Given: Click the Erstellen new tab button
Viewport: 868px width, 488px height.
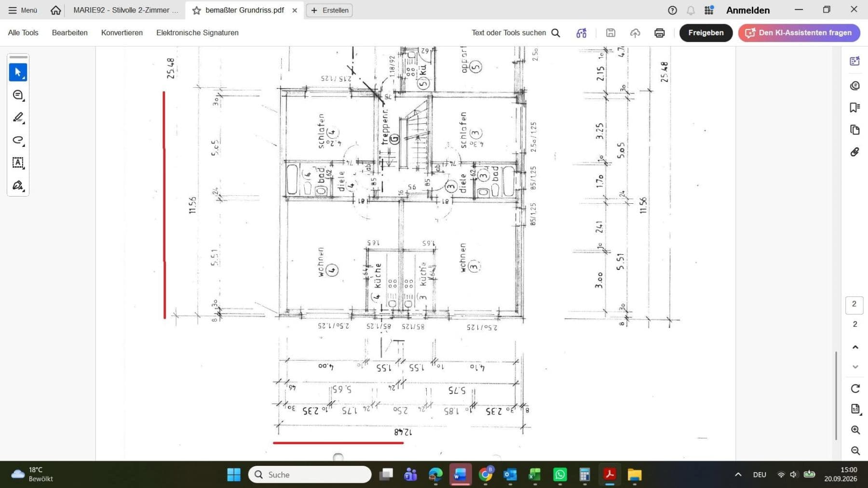Looking at the screenshot, I should click(x=330, y=10).
